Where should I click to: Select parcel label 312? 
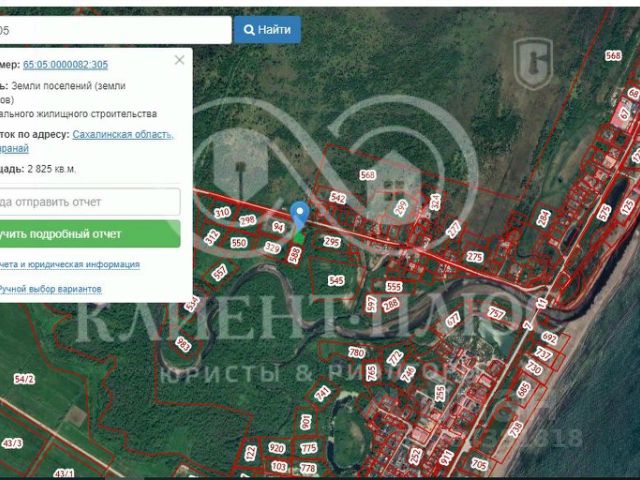tap(211, 237)
